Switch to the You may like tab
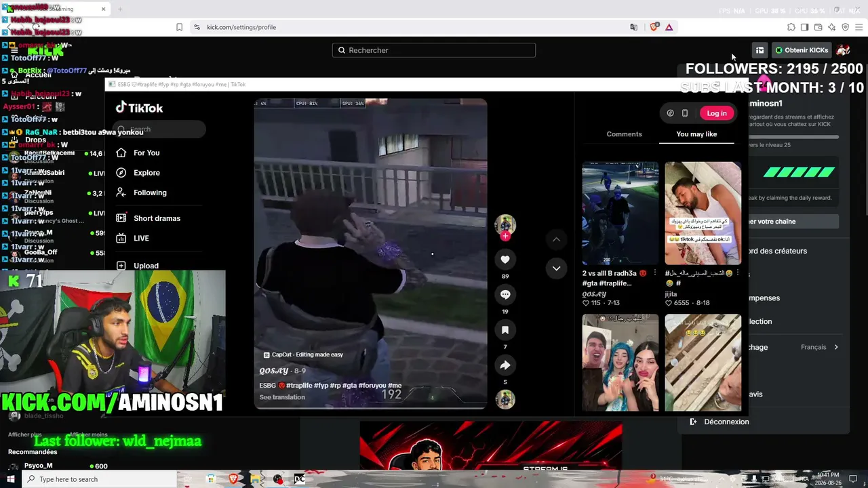Image resolution: width=868 pixels, height=488 pixels. tap(696, 134)
